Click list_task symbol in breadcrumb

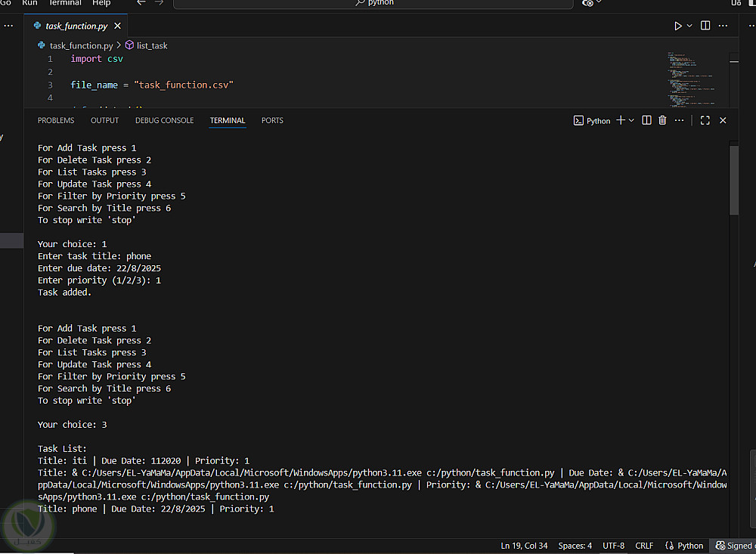click(x=151, y=45)
